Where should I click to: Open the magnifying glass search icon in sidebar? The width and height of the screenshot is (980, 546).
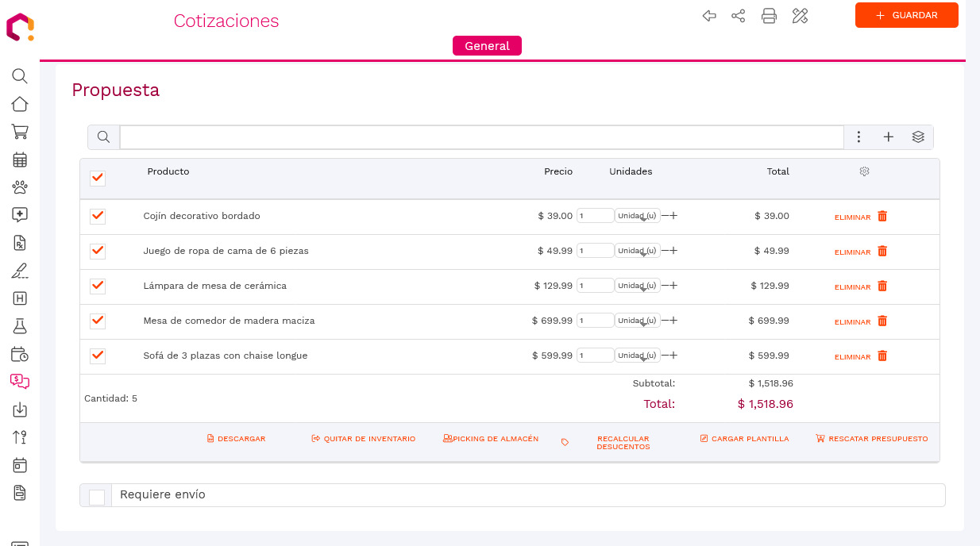19,76
